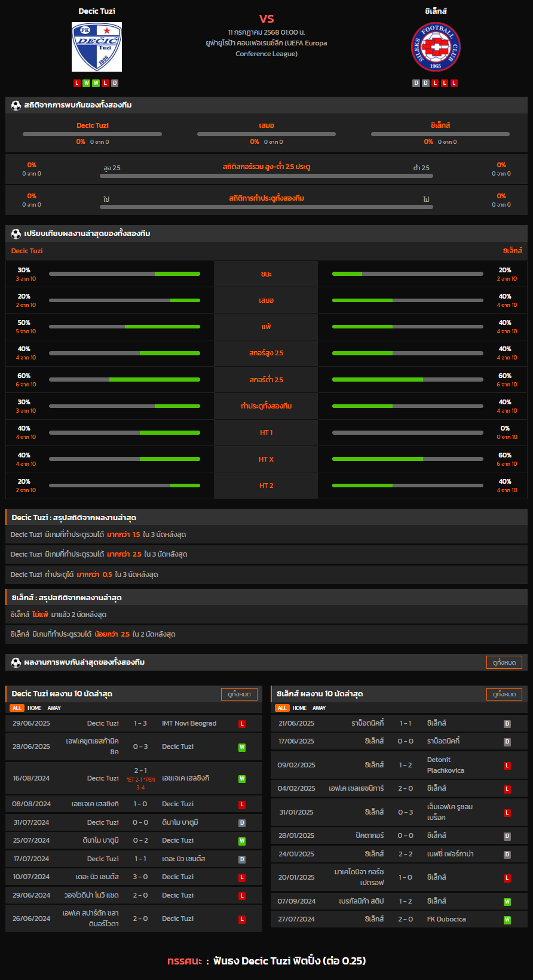Select AWAY tab in Decic Tuzi results
The height and width of the screenshot is (980, 533).
[54, 708]
